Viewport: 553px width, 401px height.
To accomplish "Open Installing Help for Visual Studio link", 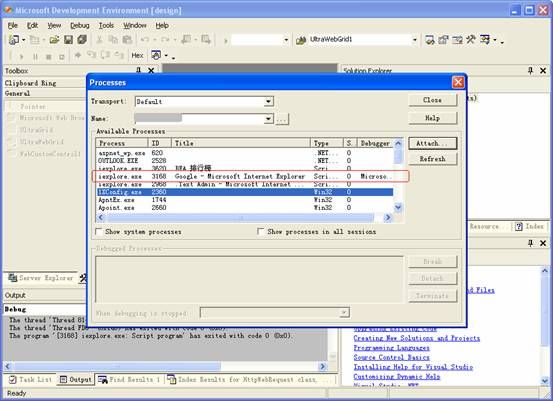I will (413, 367).
